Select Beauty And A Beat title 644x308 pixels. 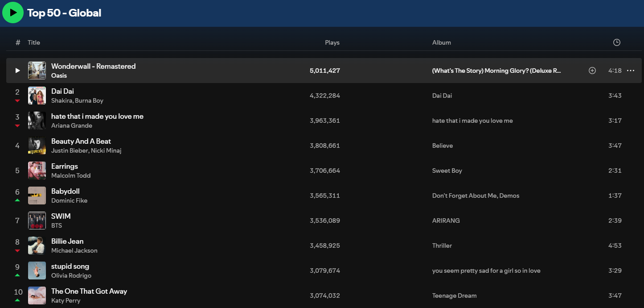click(81, 141)
